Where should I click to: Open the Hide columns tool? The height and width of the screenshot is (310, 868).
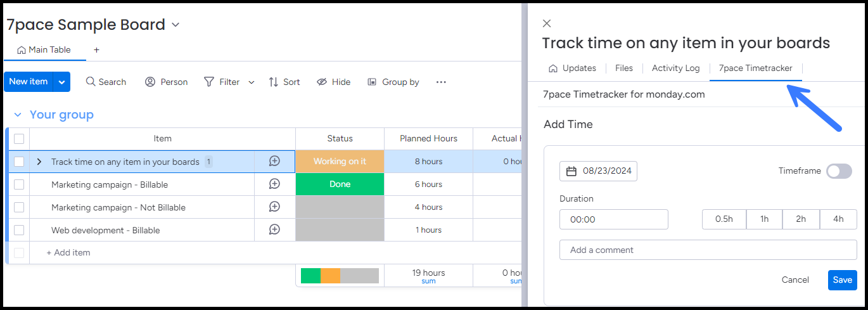(334, 82)
